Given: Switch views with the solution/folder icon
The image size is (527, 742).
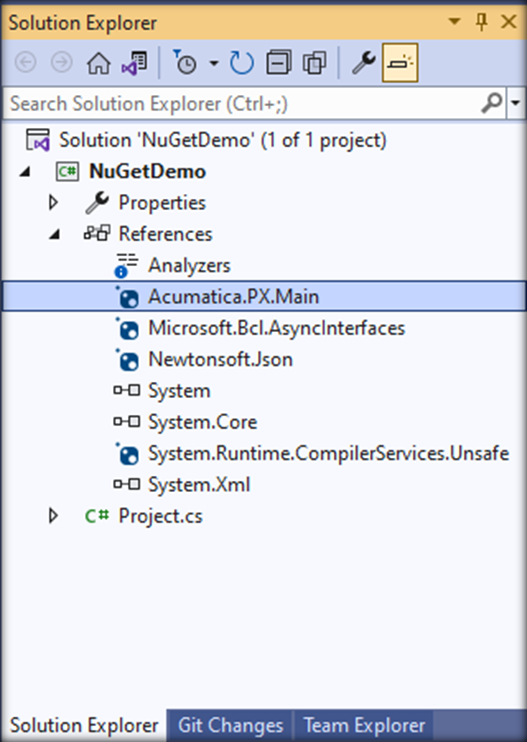Looking at the screenshot, I should [135, 63].
